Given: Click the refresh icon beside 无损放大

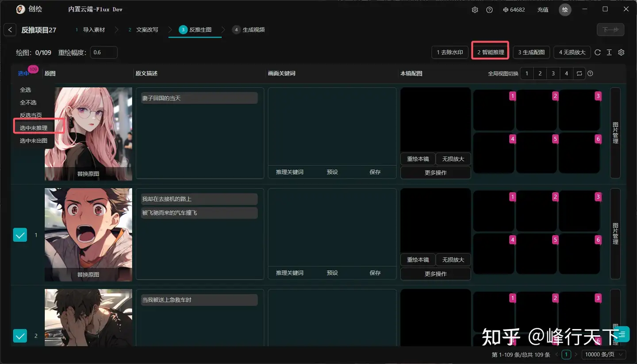Looking at the screenshot, I should [x=598, y=52].
